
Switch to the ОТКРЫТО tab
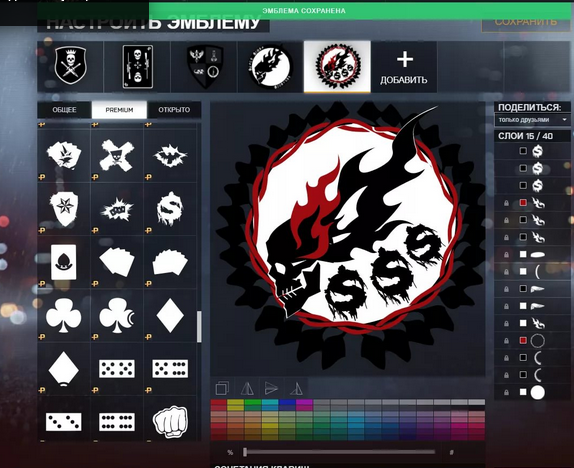(174, 110)
